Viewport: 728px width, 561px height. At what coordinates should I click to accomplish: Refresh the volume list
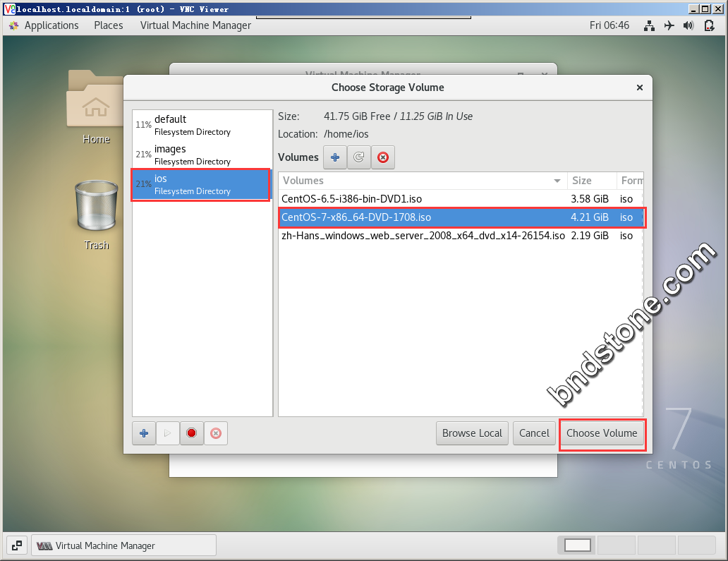359,157
